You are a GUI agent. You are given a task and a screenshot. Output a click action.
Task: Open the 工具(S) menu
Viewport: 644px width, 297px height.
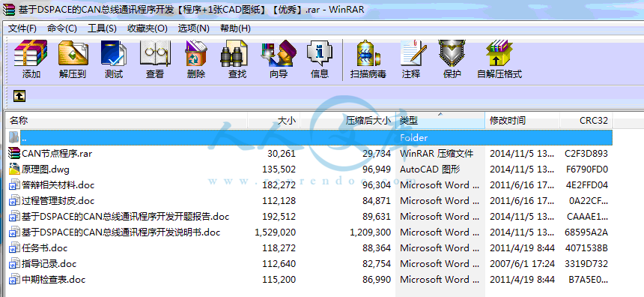pyautogui.click(x=102, y=28)
